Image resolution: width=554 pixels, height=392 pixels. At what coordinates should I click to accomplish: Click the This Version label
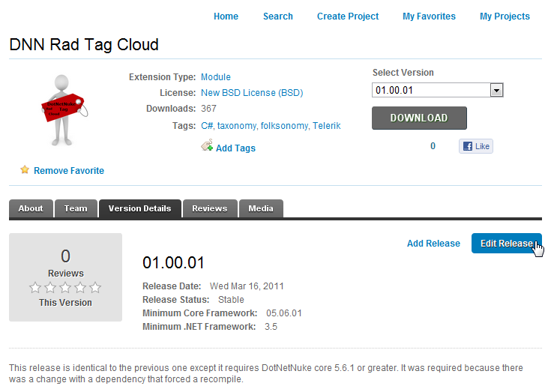pyautogui.click(x=65, y=303)
